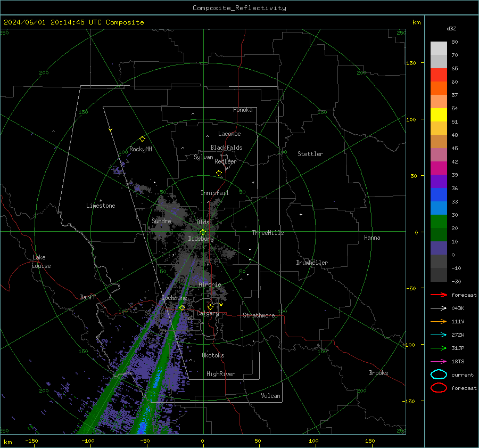Click the yellow diamond marker near RockyMH

[142, 139]
